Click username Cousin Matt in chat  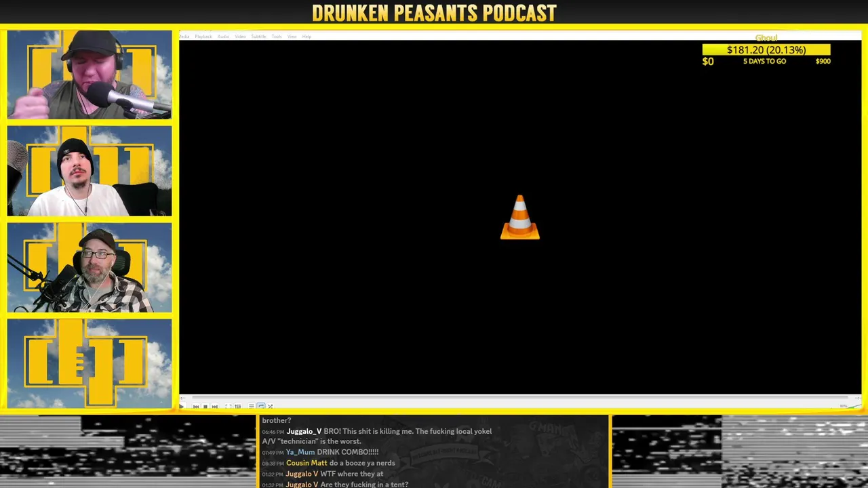click(x=307, y=463)
